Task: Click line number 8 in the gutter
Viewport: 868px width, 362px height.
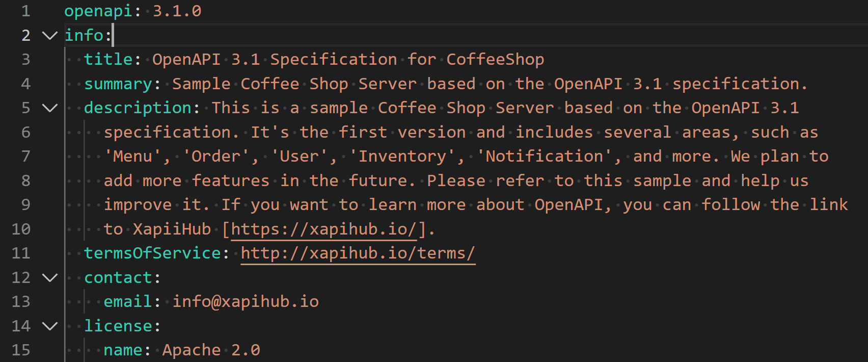Action: [x=25, y=181]
